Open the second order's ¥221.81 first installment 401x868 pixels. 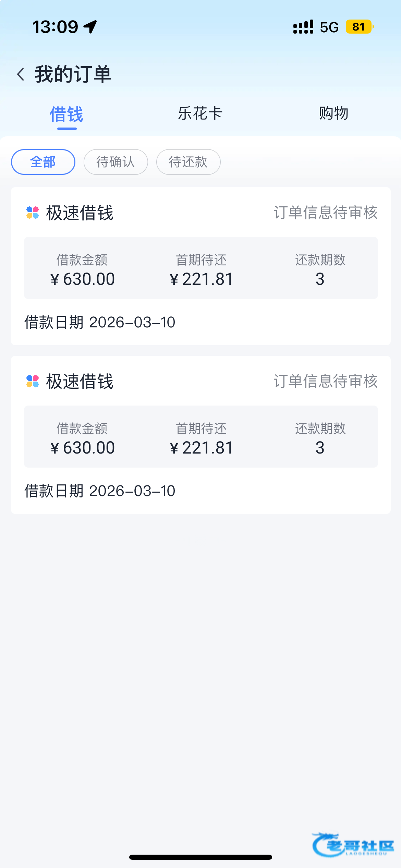pos(201,447)
